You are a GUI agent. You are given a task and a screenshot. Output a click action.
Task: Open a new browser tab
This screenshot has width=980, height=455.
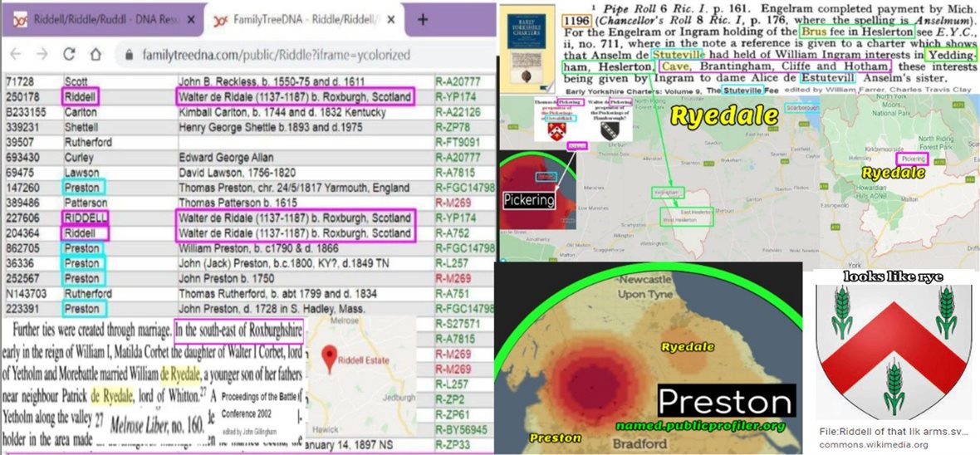click(422, 18)
